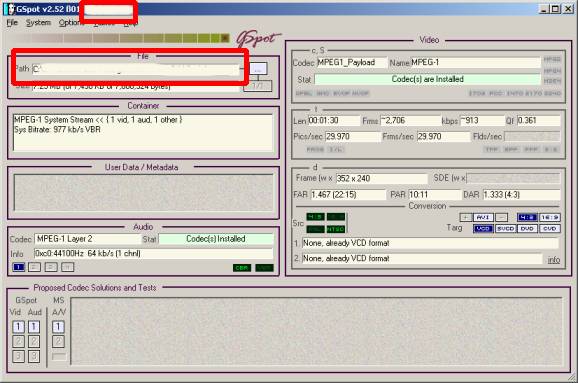Viewport: 578px width, 383px height.
Task: Select audio stream 1 button
Action: pos(18,267)
